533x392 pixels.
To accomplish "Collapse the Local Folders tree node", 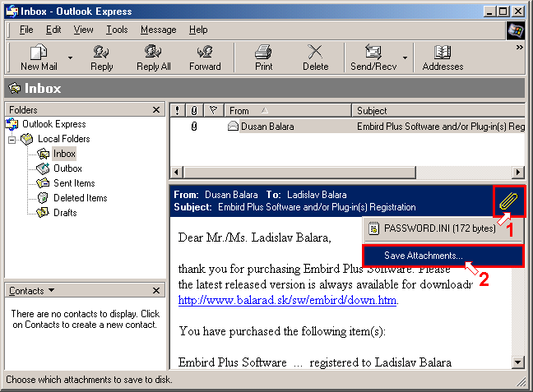I will 12,140.
